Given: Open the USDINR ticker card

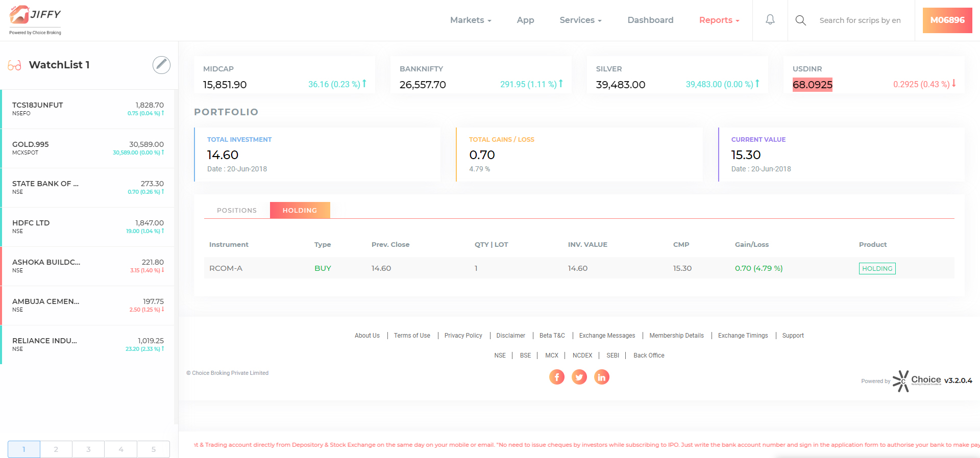Looking at the screenshot, I should [874, 75].
